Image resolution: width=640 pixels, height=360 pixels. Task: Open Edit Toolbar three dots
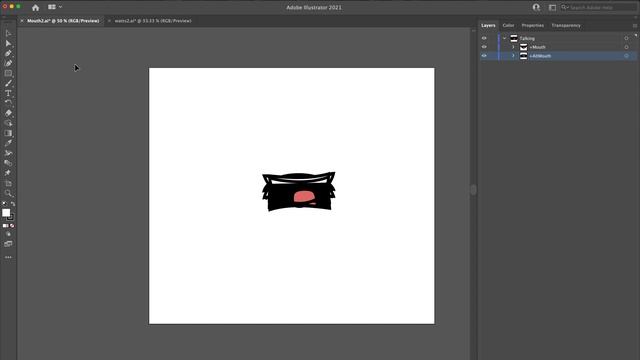point(8,257)
